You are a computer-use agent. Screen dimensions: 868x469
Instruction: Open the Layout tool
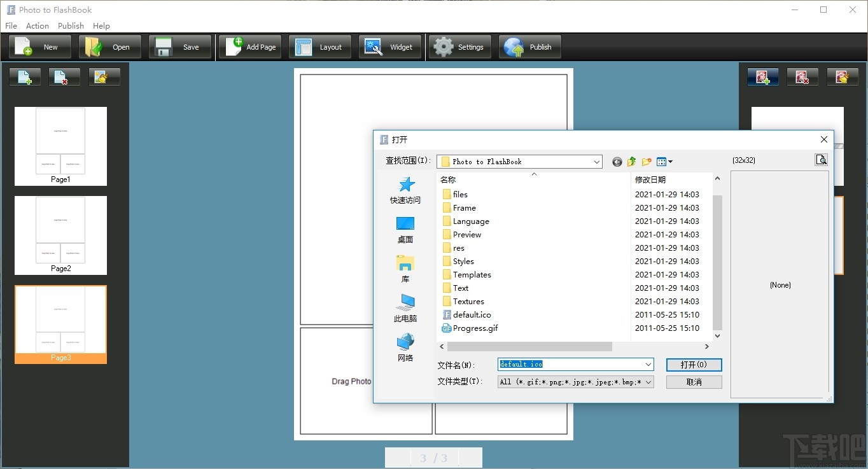point(320,47)
